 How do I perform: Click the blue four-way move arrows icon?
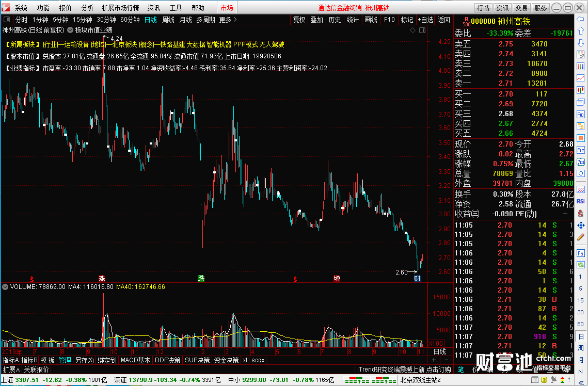[x=580, y=225]
